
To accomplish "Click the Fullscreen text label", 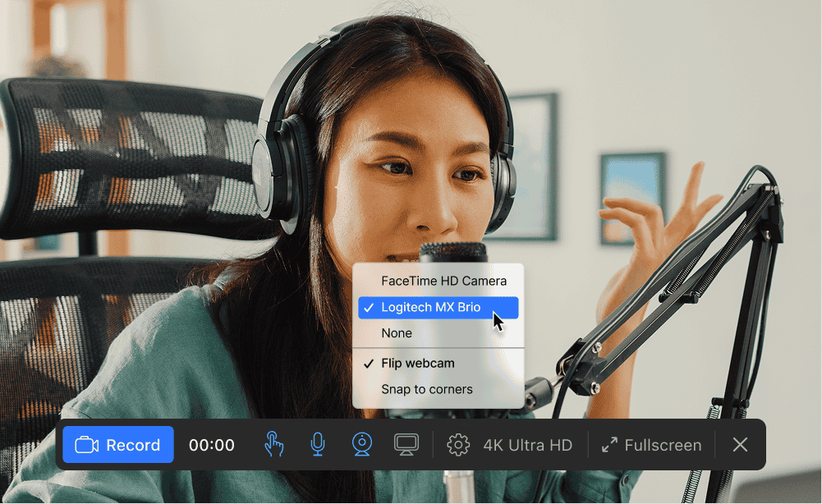I will (663, 445).
